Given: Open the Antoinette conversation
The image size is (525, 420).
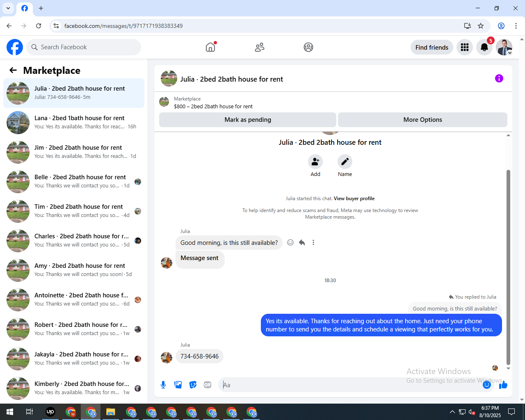Looking at the screenshot, I should click(x=74, y=300).
